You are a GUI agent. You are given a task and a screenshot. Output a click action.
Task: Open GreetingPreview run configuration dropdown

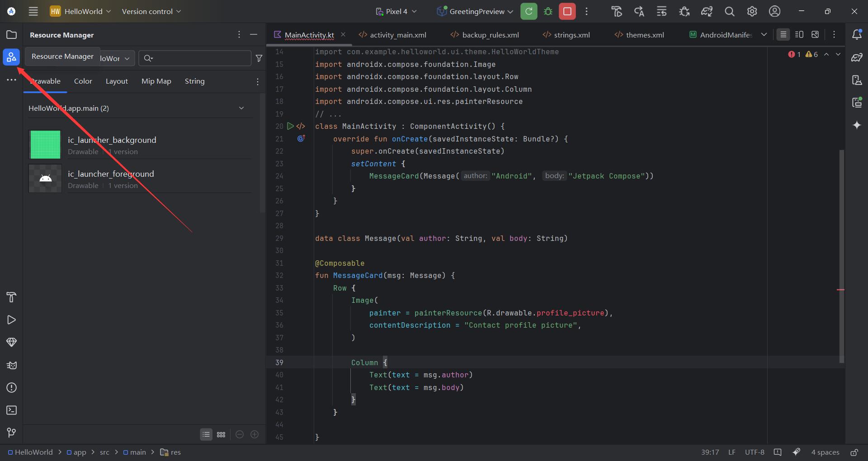point(475,11)
